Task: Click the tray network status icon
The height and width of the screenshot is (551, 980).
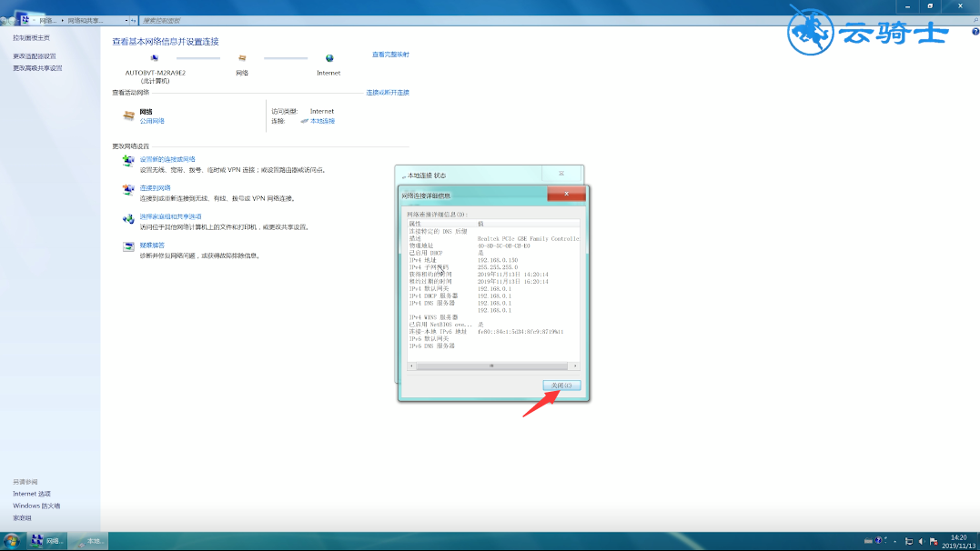Action: coord(909,542)
